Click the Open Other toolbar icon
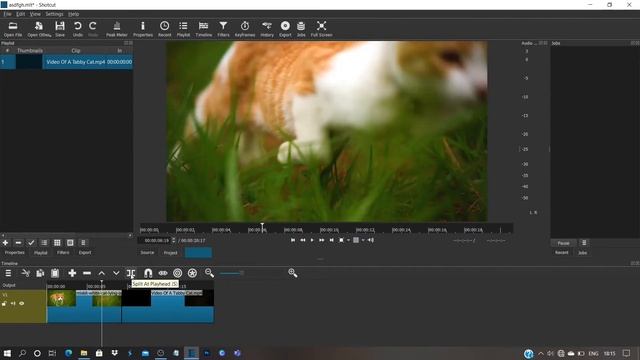This screenshot has height=360, width=640. tap(39, 29)
